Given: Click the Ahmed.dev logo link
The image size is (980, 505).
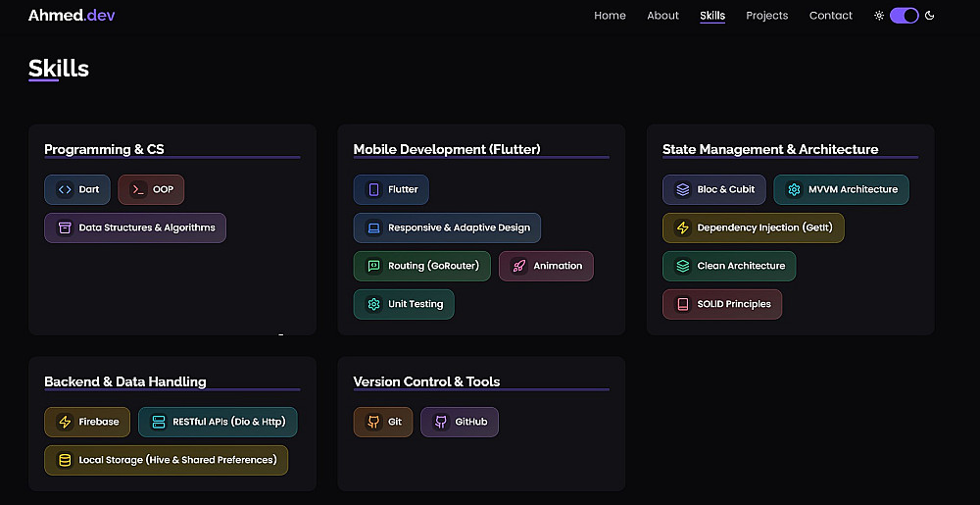Looking at the screenshot, I should point(72,16).
